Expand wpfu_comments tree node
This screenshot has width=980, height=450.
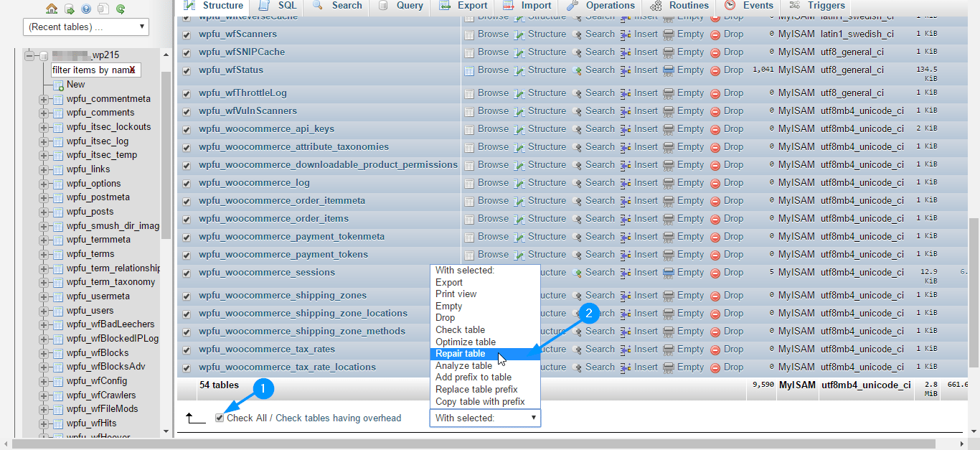pos(44,113)
